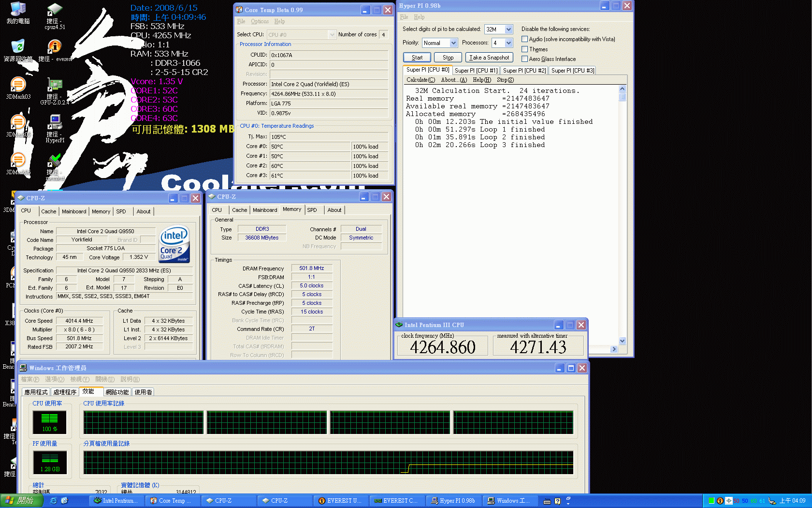Viewport: 812px width, 508px height.
Task: Click the Intel Core 2 Quad logo
Action: coord(174,244)
